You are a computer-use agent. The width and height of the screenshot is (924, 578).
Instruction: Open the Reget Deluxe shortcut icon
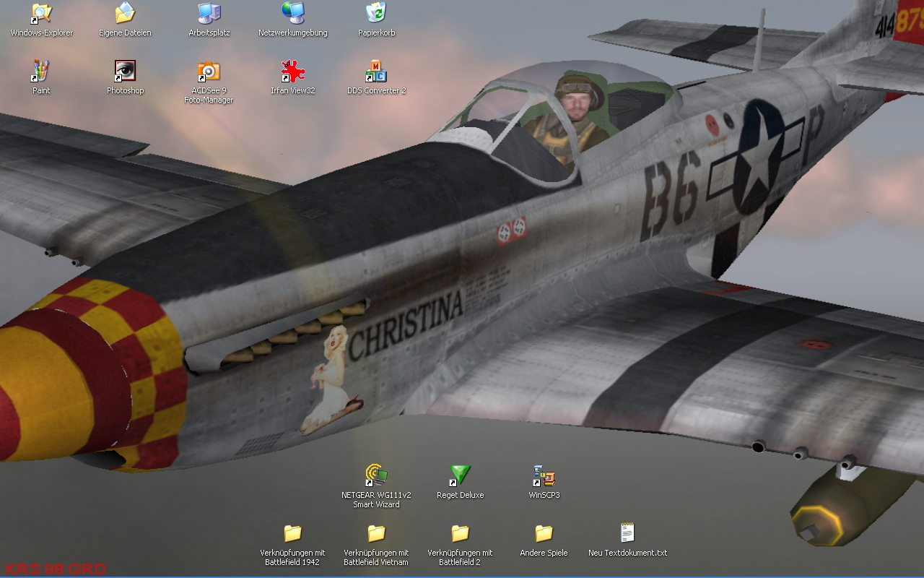460,475
